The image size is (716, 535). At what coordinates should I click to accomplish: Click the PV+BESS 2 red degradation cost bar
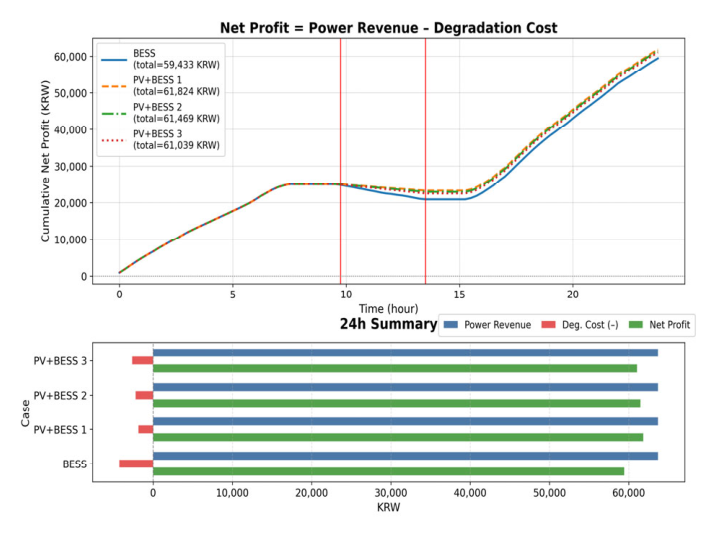(x=144, y=395)
